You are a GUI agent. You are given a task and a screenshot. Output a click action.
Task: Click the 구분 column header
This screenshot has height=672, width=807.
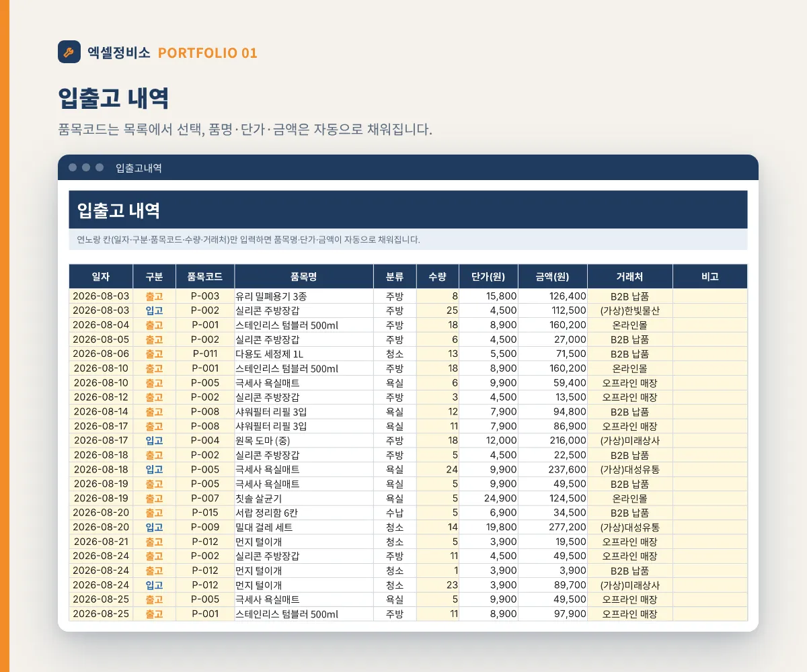click(154, 276)
